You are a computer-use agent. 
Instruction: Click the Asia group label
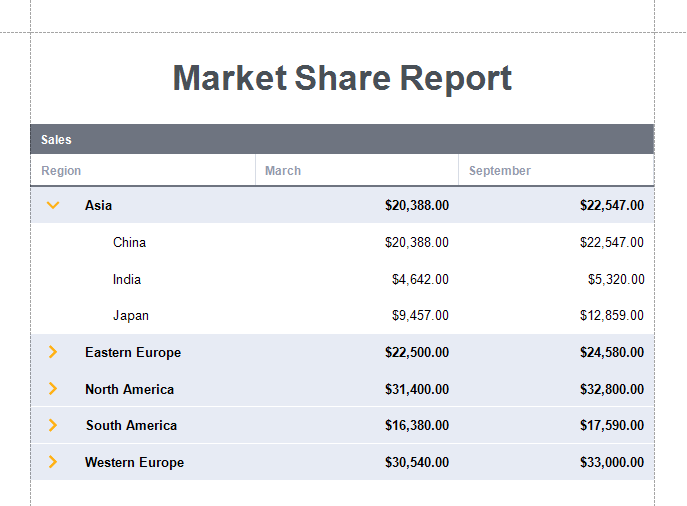coord(98,205)
